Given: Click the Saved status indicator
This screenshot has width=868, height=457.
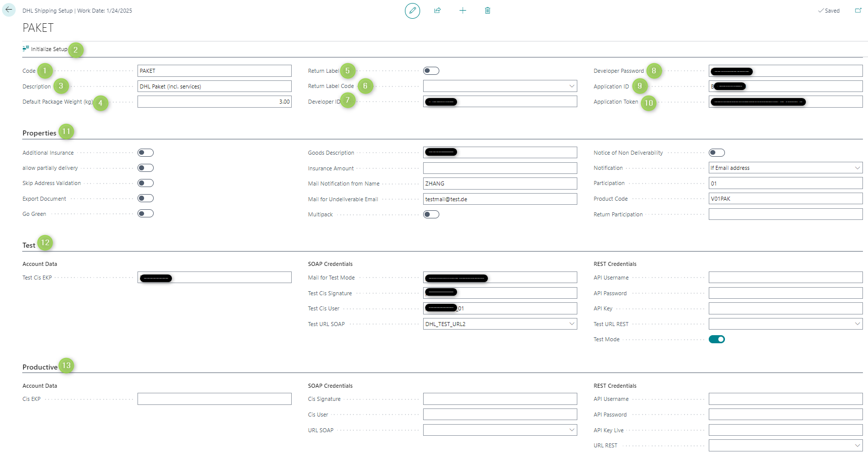Looking at the screenshot, I should 829,11.
